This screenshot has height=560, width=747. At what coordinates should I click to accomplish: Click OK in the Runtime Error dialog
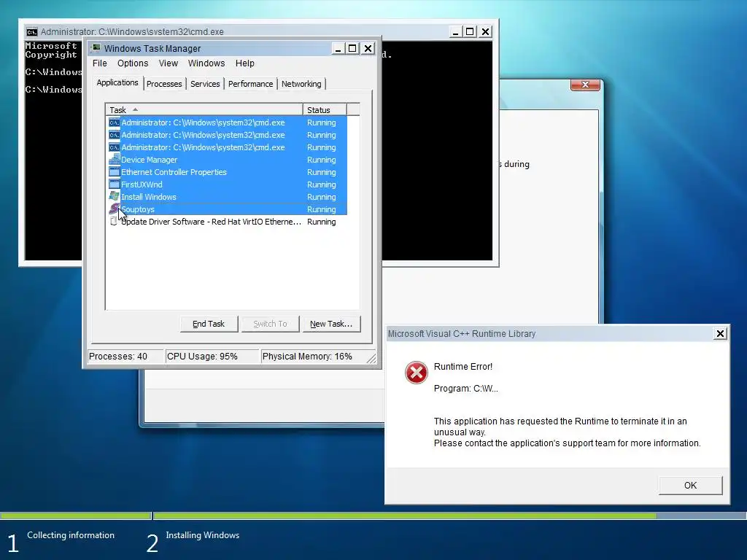[690, 485]
